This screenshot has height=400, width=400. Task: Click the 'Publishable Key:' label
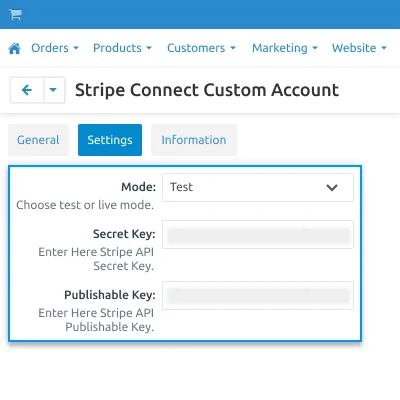tap(110, 295)
